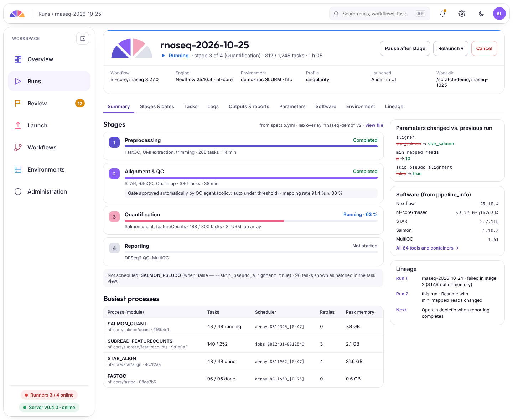Screen dimensions: 513x420
Task: Click the gate approved QC agent note
Action: pyautogui.click(x=251, y=193)
